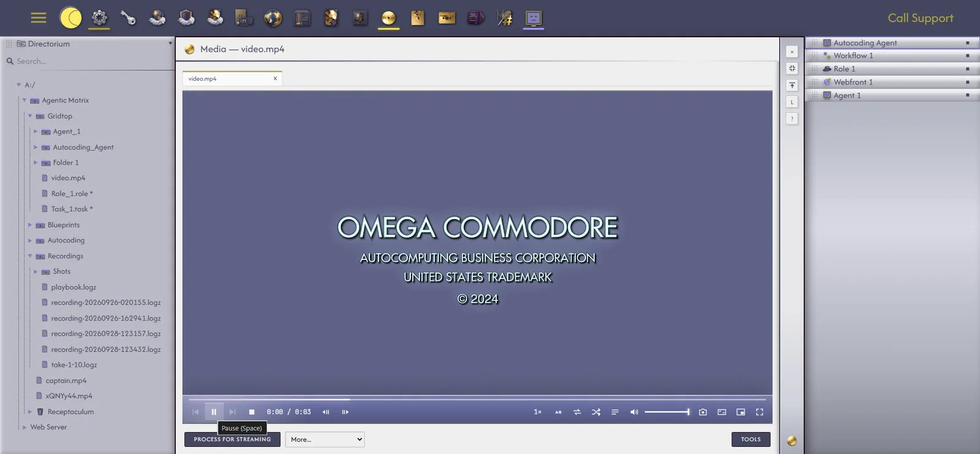Open the shield cloud icon in toolbar

click(x=186, y=18)
